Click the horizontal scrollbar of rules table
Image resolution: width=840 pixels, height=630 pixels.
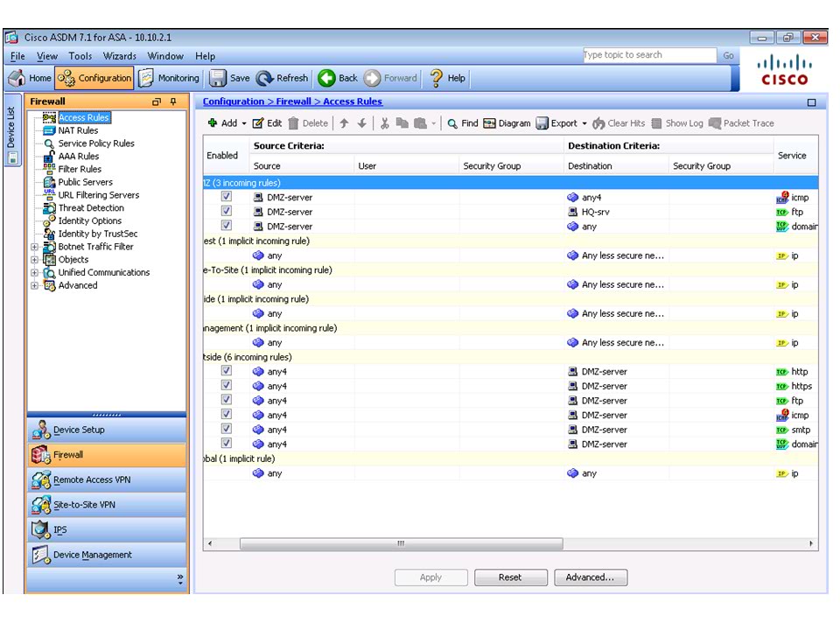(x=401, y=543)
